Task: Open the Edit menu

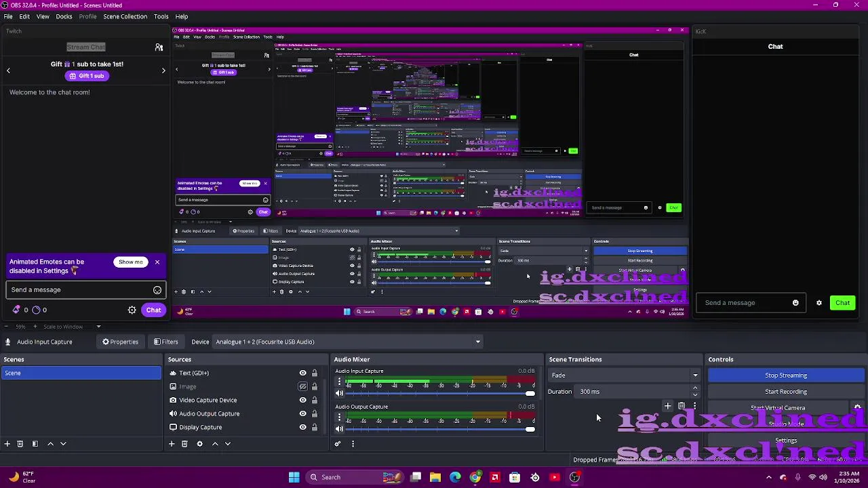Action: [24, 16]
